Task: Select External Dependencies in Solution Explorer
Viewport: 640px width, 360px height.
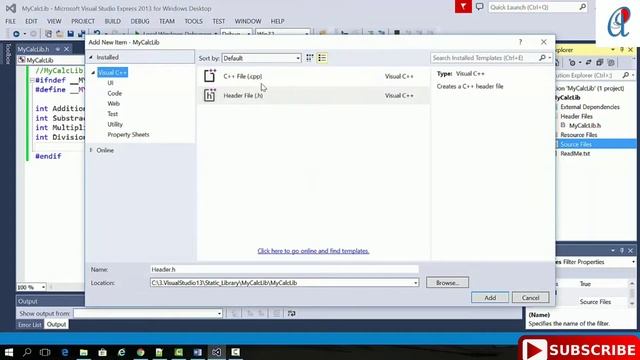Action: 590,107
